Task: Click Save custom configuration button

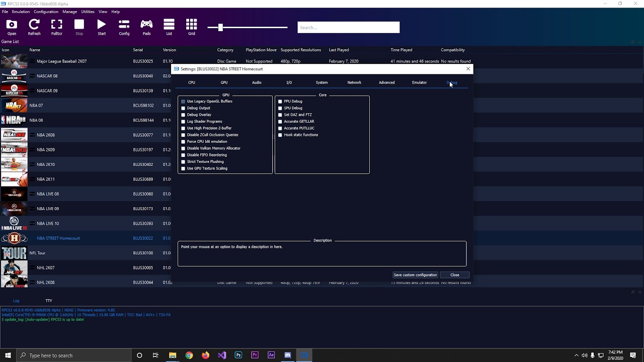Action: coord(415,275)
